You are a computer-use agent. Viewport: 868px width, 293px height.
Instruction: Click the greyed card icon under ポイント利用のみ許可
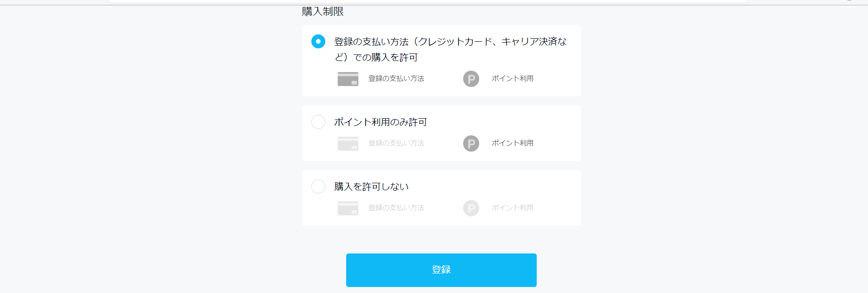348,144
